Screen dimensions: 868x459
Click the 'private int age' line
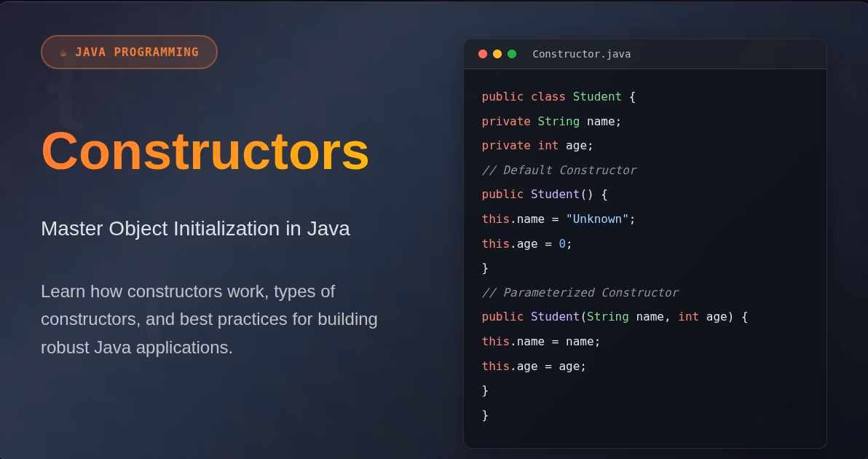[x=537, y=146]
